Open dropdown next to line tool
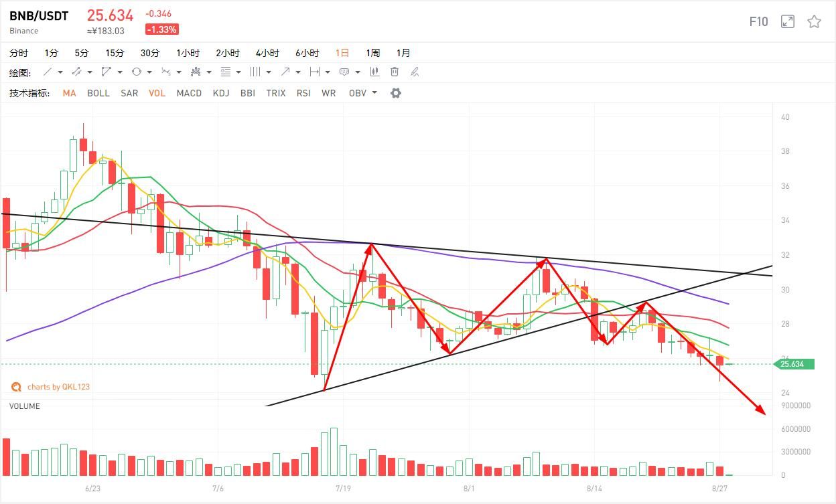This screenshot has height=504, width=836. point(60,72)
